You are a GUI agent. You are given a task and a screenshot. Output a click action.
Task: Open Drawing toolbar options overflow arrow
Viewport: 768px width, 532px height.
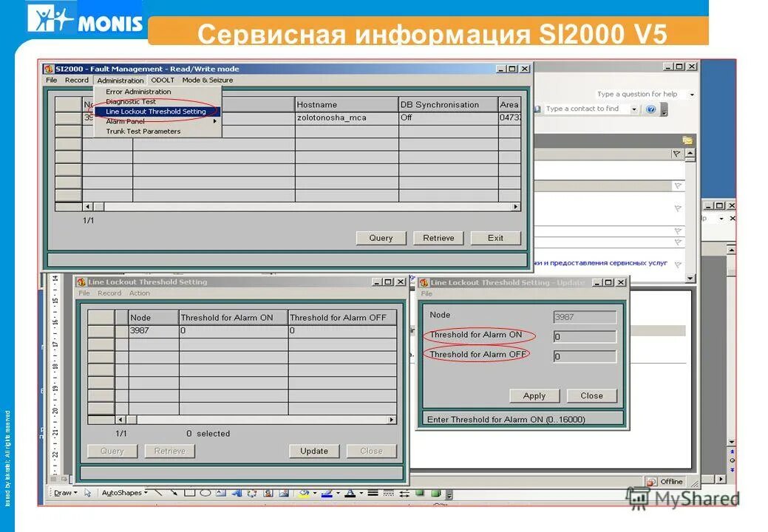449,494
